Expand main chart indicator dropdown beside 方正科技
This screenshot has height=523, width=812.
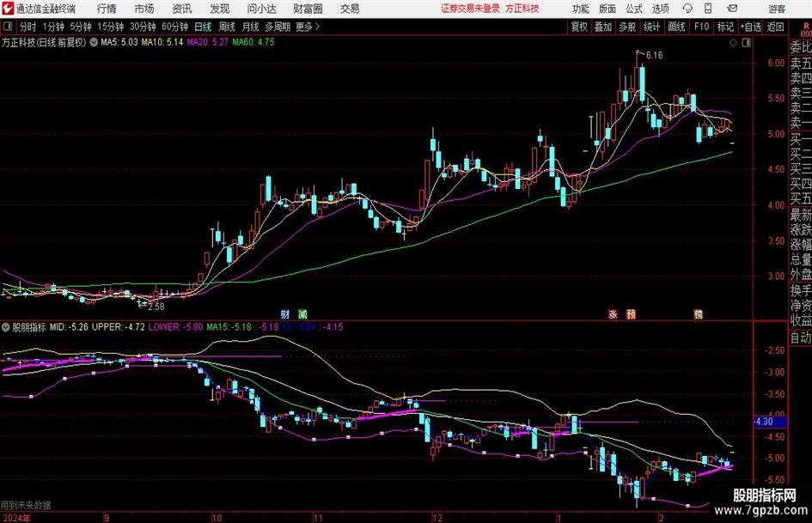tap(94, 42)
